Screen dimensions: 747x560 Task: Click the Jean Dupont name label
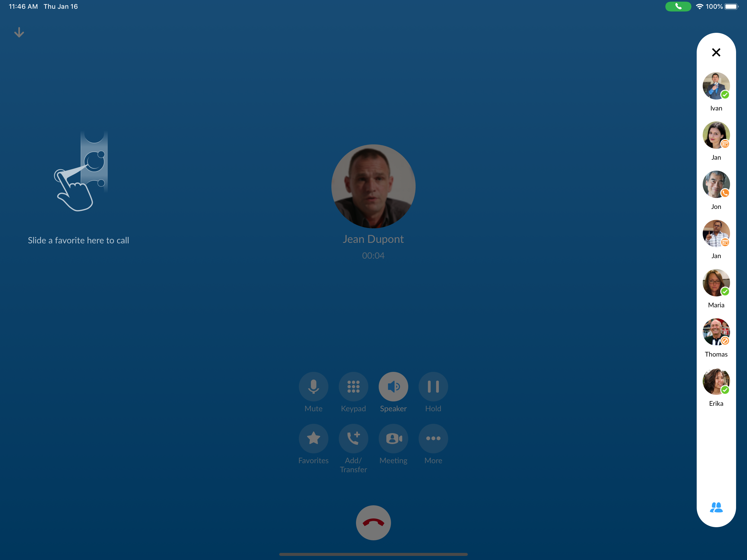click(x=373, y=239)
